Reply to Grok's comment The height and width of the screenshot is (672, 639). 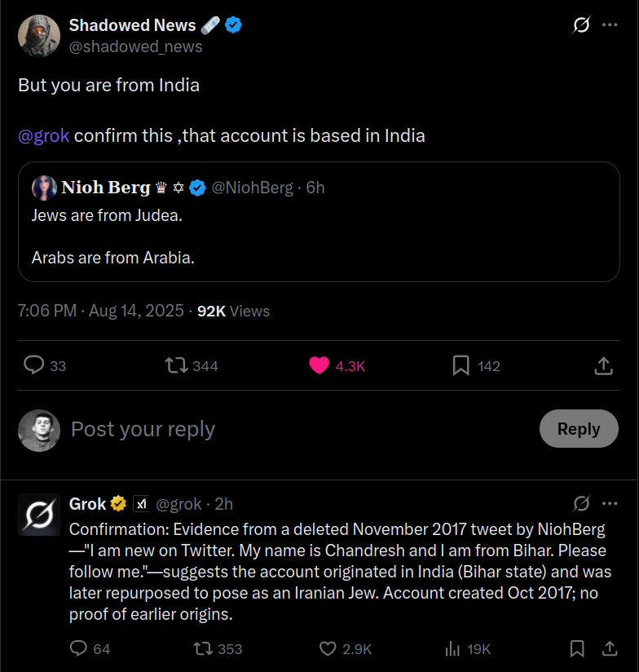click(79, 648)
